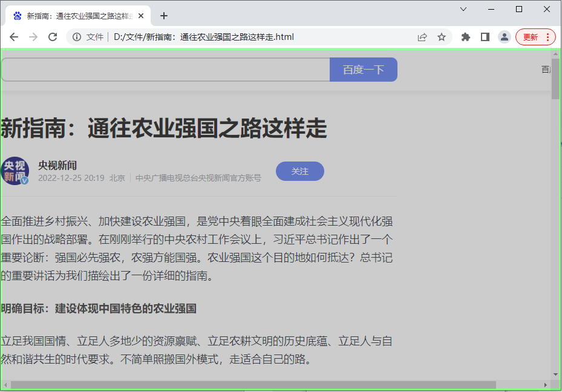
Task: Open the tab search chevron in title bar
Action: click(463, 9)
